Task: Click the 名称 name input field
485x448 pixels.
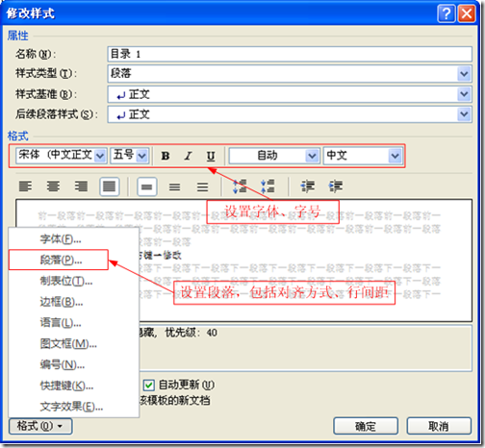Action: tap(290, 54)
